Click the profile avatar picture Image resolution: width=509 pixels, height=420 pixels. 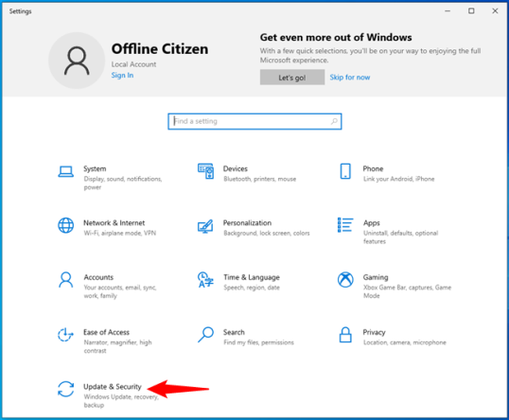point(77,61)
